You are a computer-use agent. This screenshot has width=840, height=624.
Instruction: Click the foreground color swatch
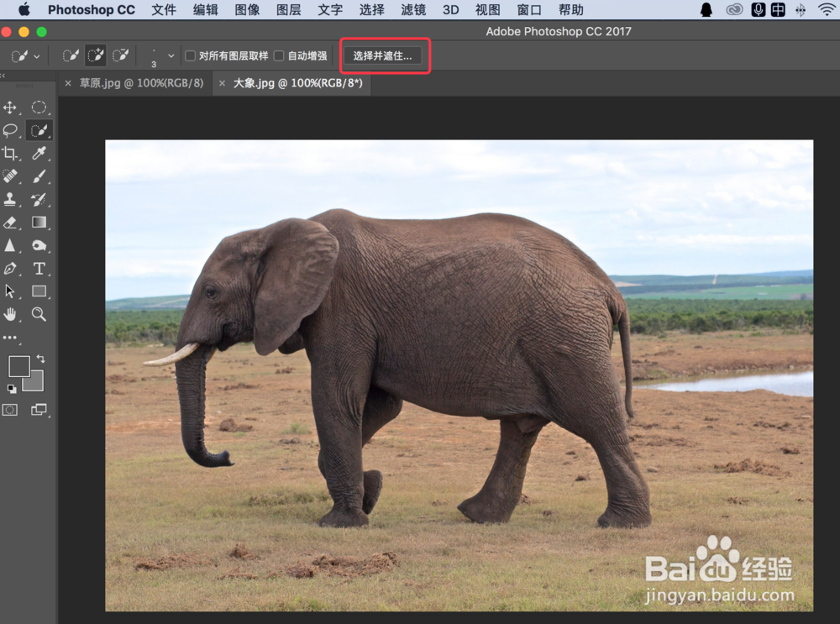pos(18,366)
